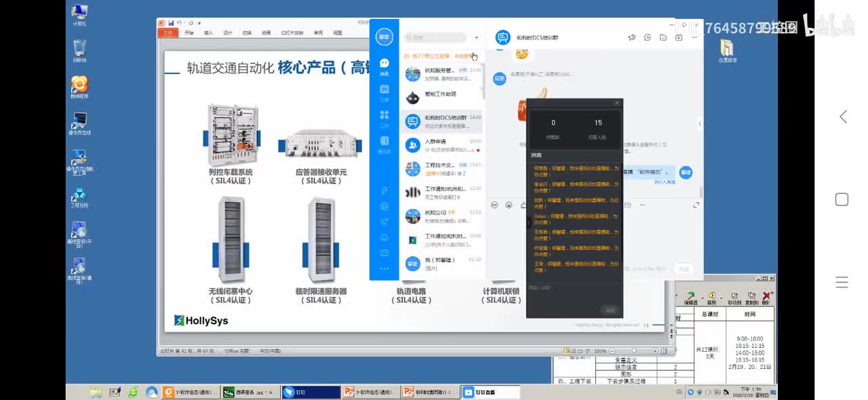868x400 pixels.
Task: Open the 幻灯片放映 (Slide Show) ribbon tab
Action: tap(293, 33)
